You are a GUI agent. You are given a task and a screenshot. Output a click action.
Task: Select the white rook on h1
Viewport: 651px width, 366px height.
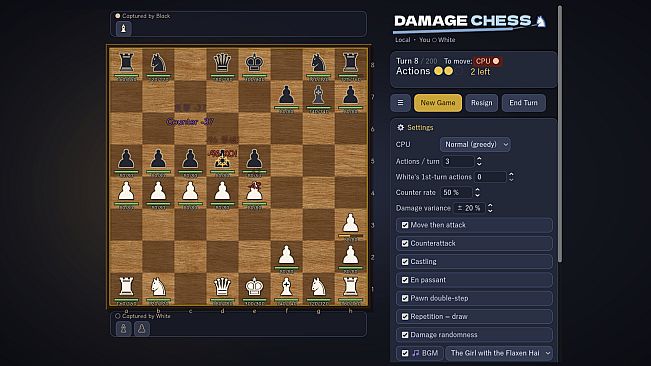tap(350, 287)
